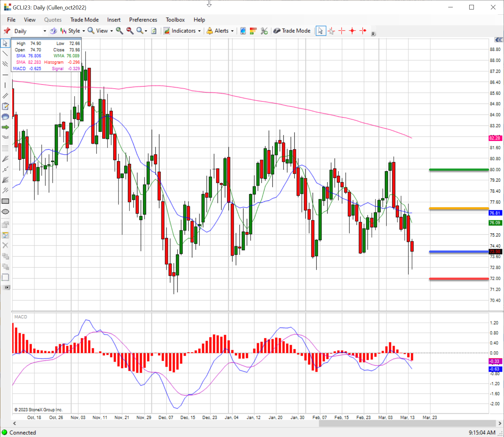Click the red pushpin icon in toolbar
504x437 pixels.
pos(7,31)
